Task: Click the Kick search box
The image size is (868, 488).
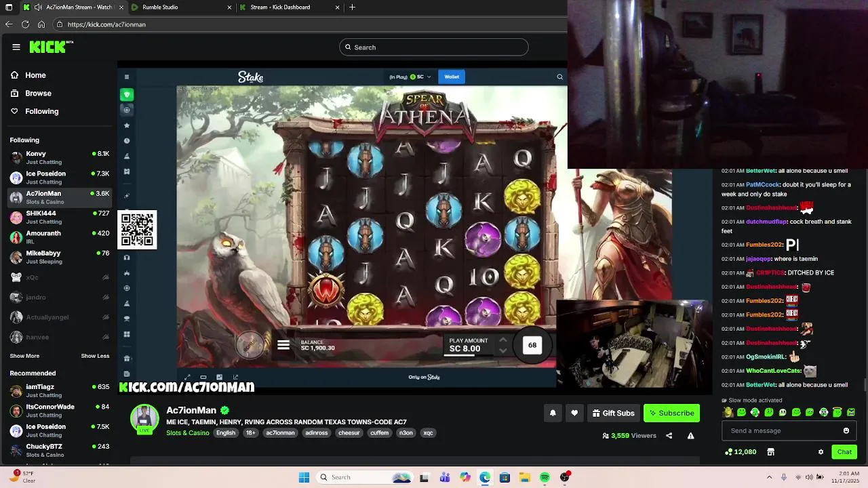Action: coord(434,47)
